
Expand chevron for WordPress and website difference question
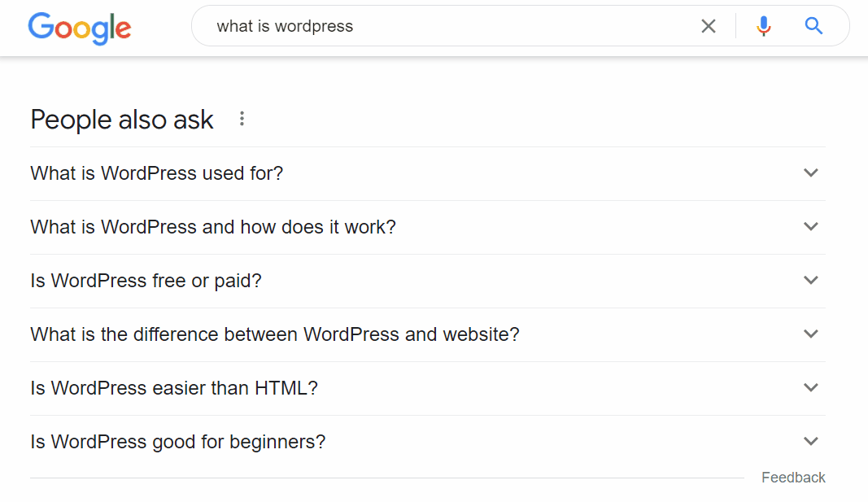pyautogui.click(x=810, y=334)
